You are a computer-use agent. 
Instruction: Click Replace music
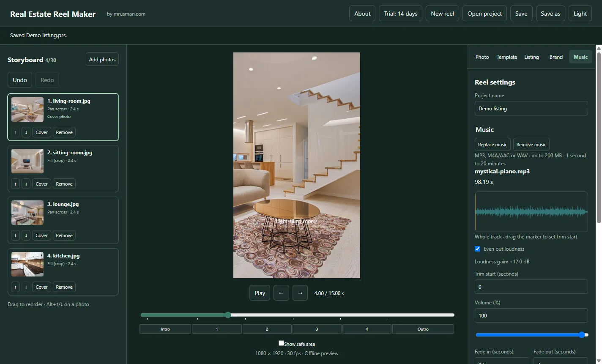[x=493, y=145]
